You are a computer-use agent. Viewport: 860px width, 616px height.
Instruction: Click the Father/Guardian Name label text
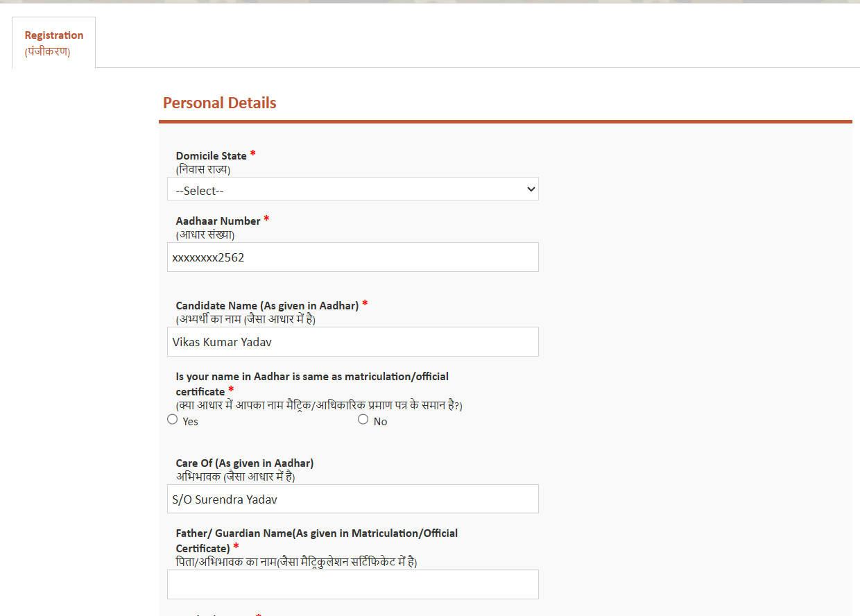[x=316, y=533]
